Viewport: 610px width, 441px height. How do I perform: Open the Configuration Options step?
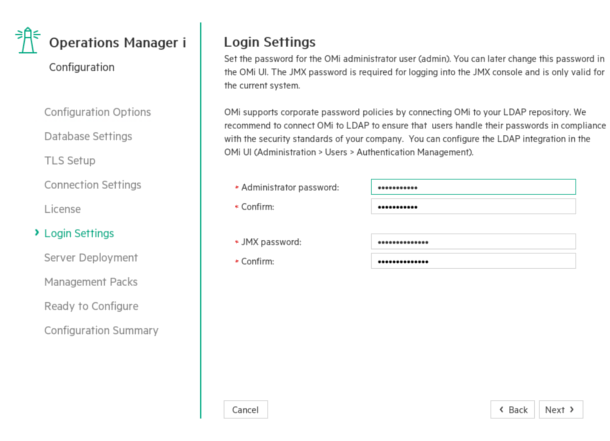(x=97, y=112)
